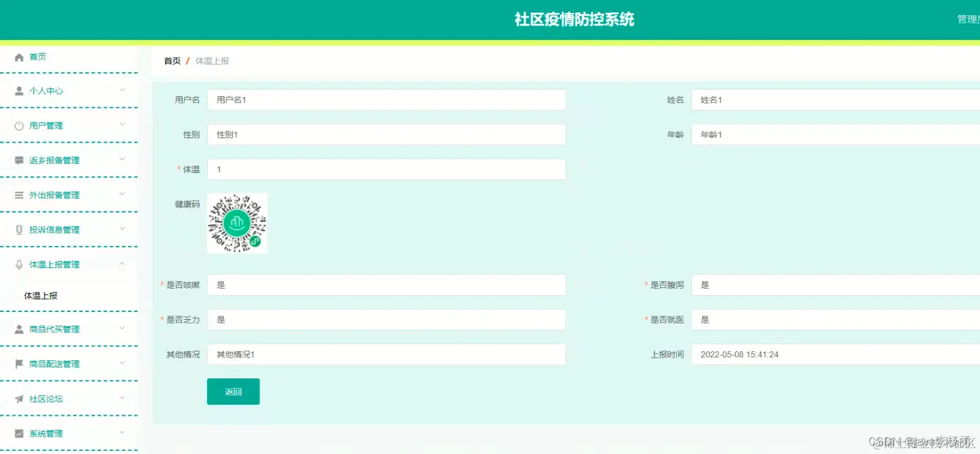Open the 商品配送管理 menu label

(55, 364)
